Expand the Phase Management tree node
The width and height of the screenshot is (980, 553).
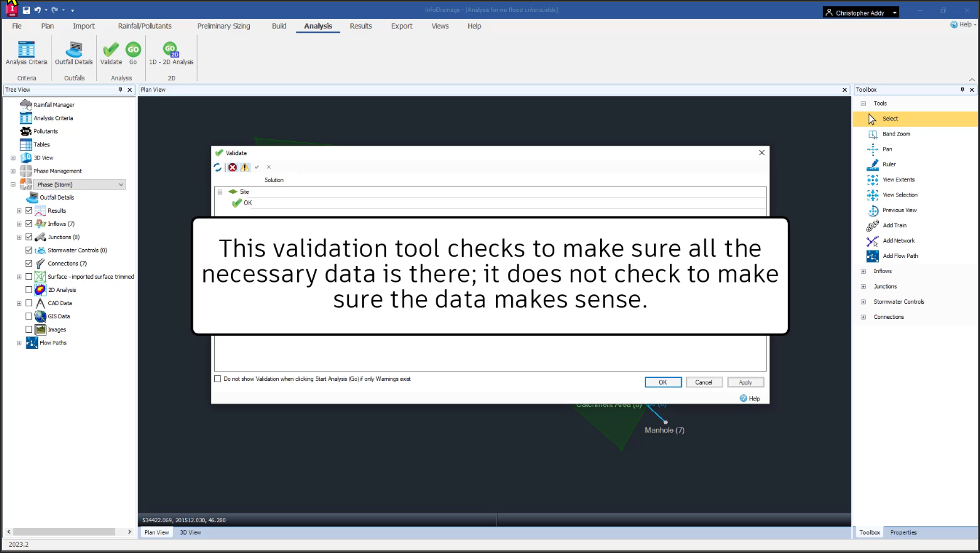point(13,171)
